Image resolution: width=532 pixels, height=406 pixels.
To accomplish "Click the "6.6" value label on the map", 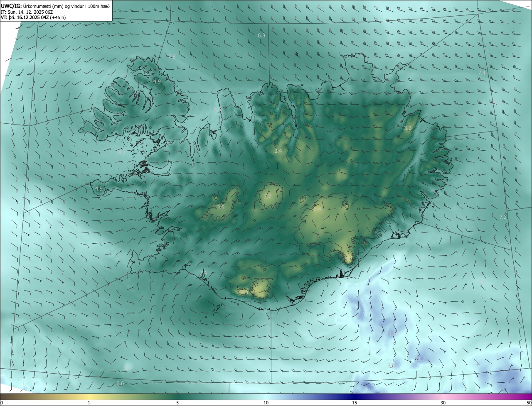I will [x=120, y=383].
